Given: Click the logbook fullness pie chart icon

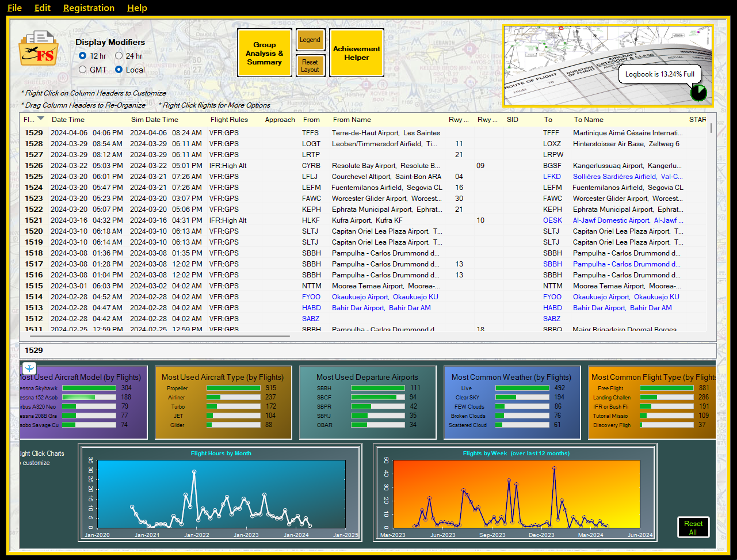Looking at the screenshot, I should pos(698,93).
